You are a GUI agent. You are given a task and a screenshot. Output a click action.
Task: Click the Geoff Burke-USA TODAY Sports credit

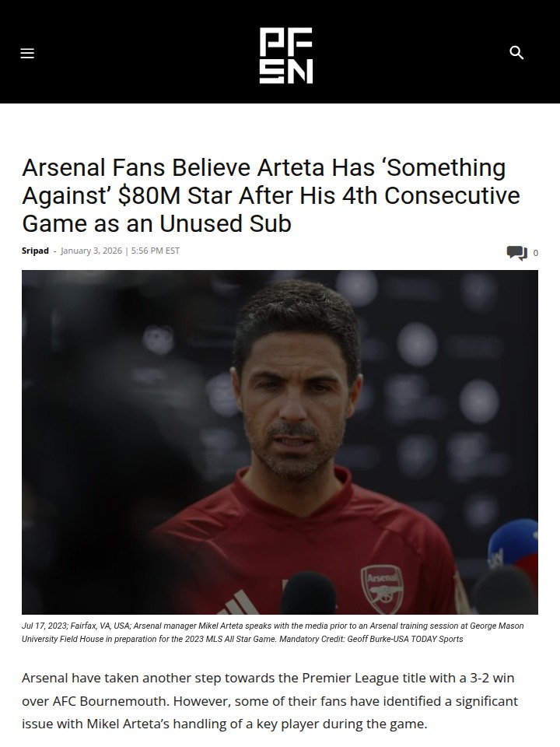pos(404,639)
